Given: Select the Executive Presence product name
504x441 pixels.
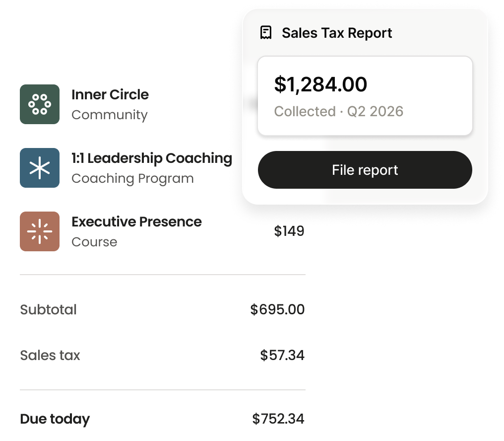Looking at the screenshot, I should point(136,222).
